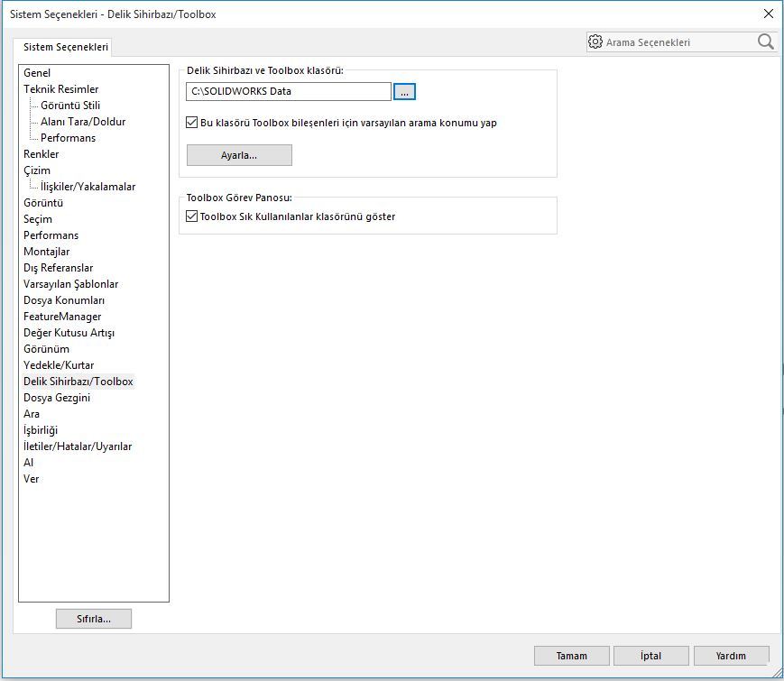Viewport: 784px width, 681px height.
Task: Select Genel in the options list
Action: 37,72
